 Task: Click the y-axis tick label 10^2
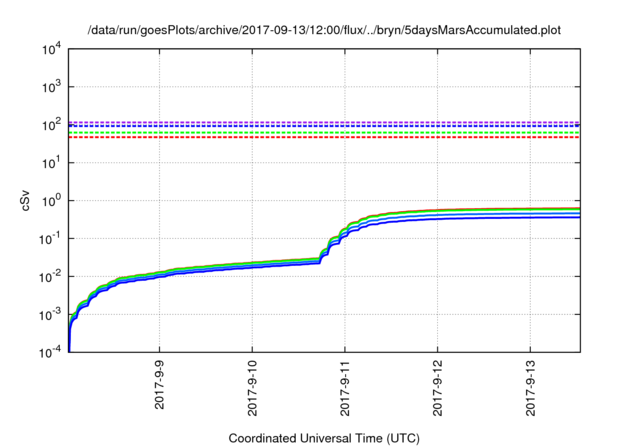(x=51, y=125)
